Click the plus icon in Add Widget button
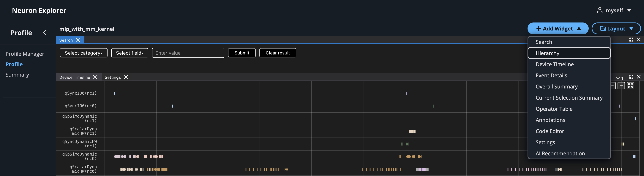Viewport: 644px width, 176px height. pyautogui.click(x=539, y=28)
